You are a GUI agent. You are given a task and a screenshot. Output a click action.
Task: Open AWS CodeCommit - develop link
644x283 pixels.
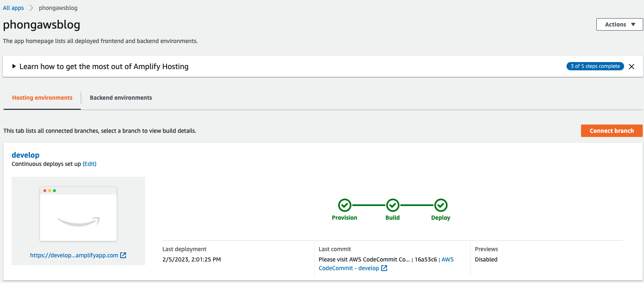349,268
